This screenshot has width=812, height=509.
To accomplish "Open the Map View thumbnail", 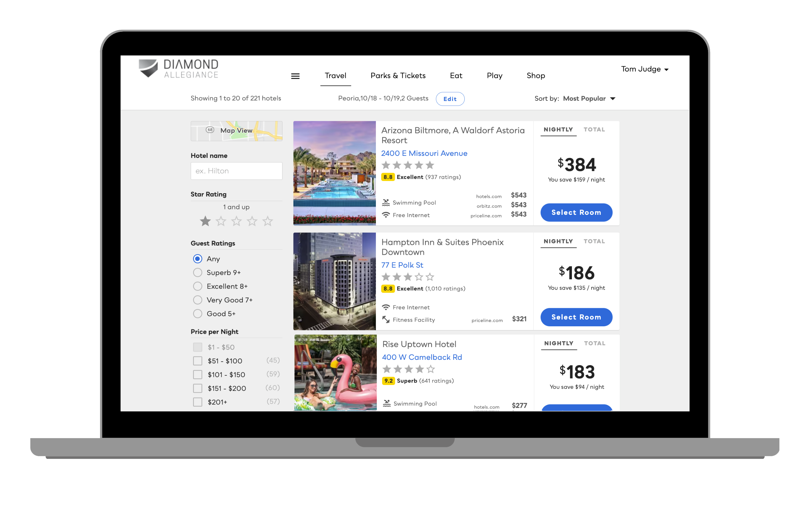I will (236, 131).
